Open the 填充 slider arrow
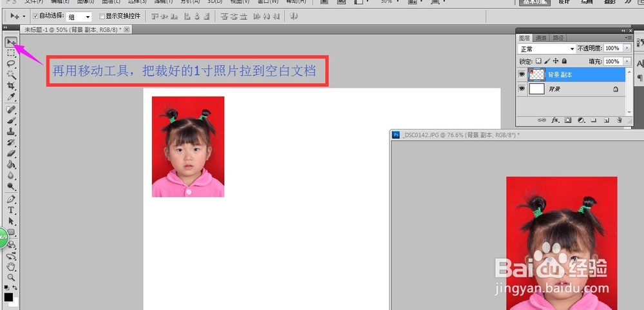644x310 pixels. click(x=627, y=61)
